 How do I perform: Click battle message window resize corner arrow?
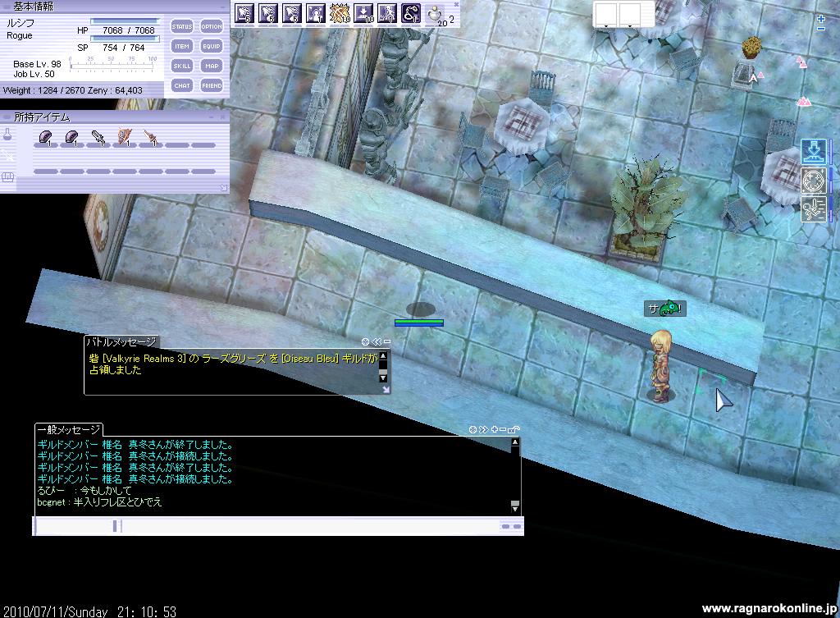(386, 390)
